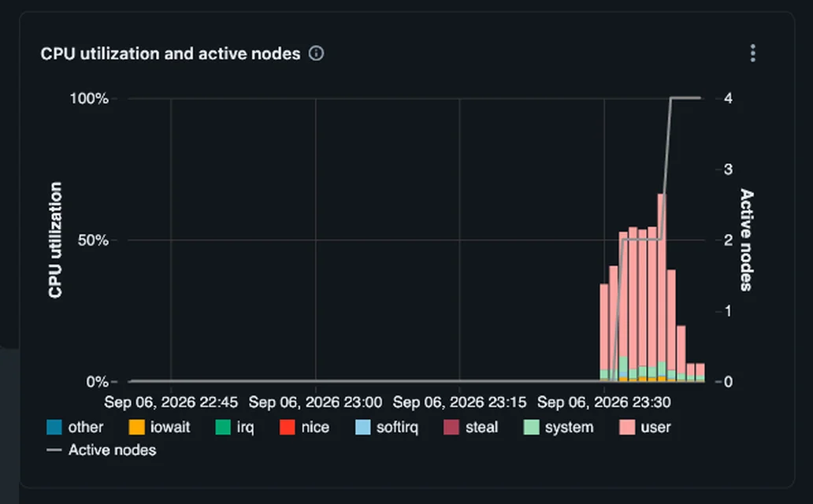
Task: Toggle the 'irq' legend series
Action: [235, 428]
